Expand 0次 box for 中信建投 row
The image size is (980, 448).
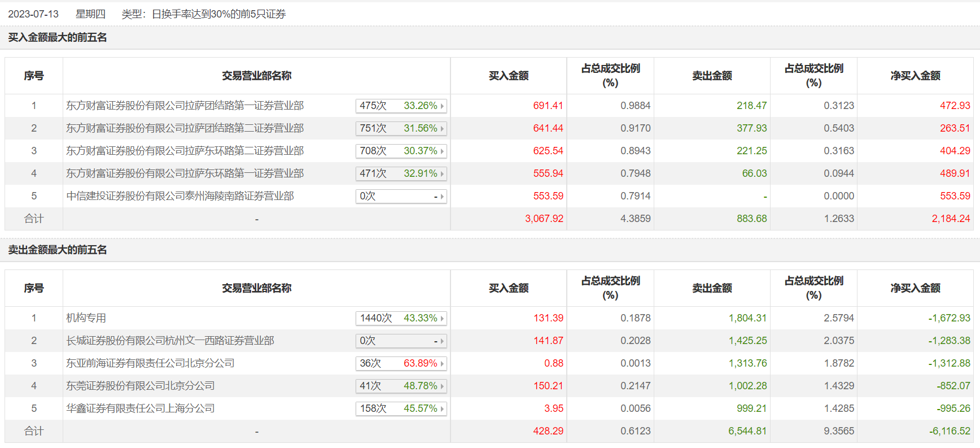[x=401, y=196]
